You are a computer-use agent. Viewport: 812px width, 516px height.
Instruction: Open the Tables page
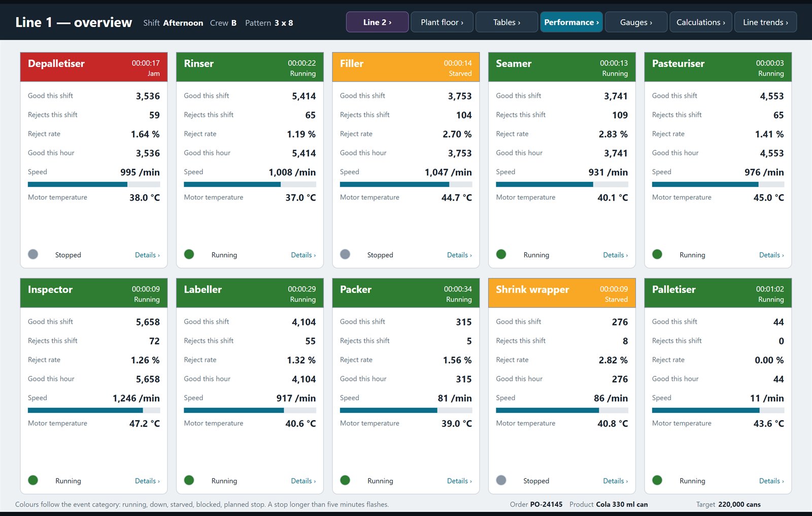[506, 22]
